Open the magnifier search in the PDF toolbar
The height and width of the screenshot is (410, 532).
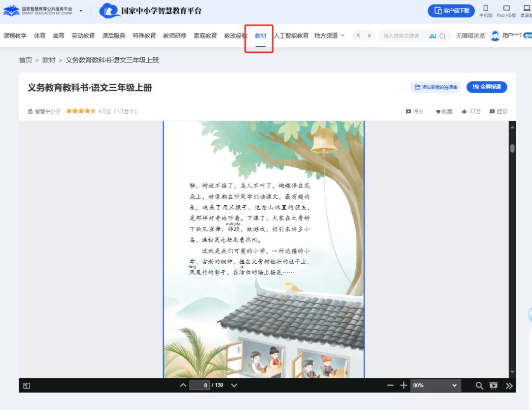(479, 385)
